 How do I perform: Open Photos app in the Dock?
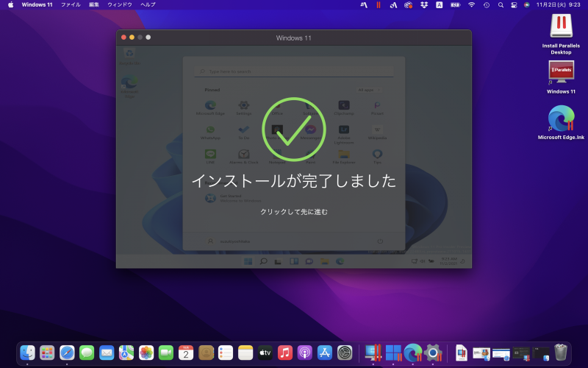click(x=146, y=353)
